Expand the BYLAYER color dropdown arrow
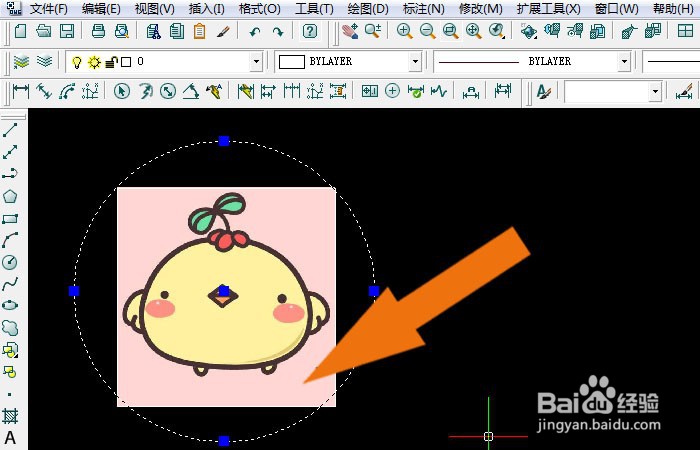 (x=415, y=62)
